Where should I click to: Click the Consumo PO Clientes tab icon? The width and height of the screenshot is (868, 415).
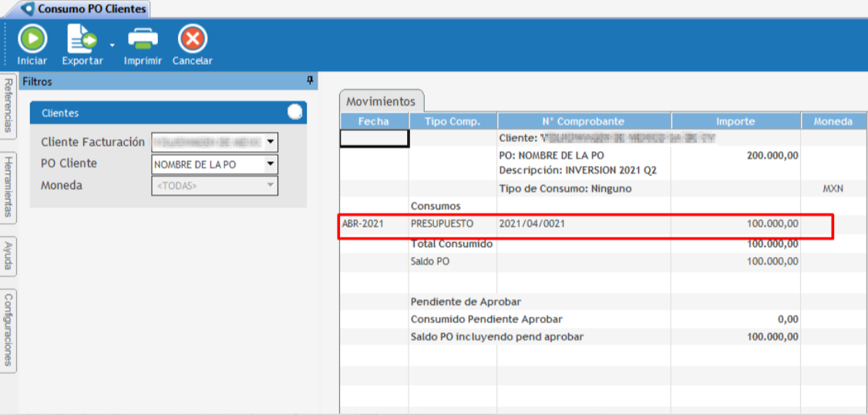tap(29, 9)
